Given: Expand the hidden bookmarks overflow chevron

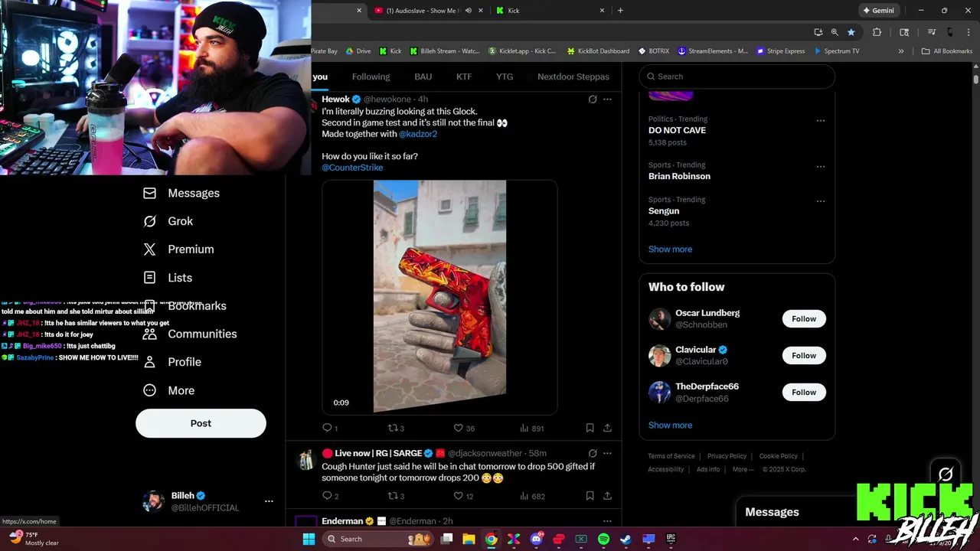Looking at the screenshot, I should click(900, 51).
